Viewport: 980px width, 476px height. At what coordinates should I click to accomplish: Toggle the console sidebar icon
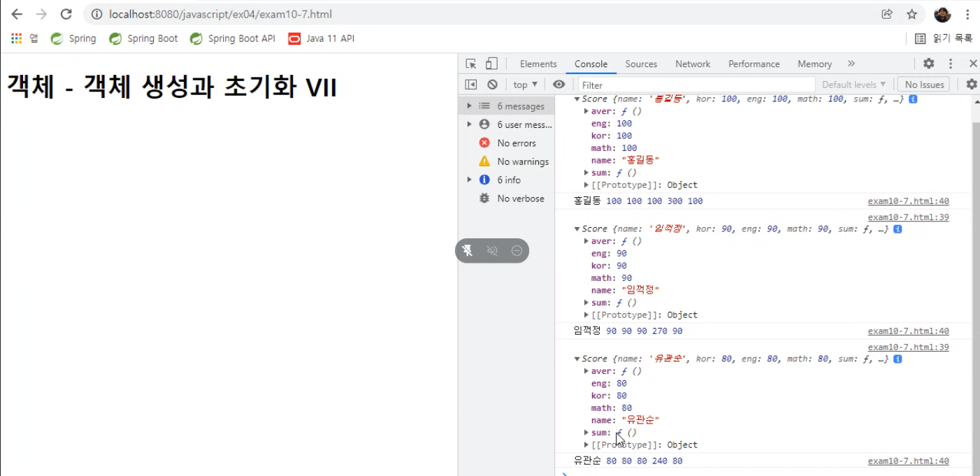tap(471, 85)
